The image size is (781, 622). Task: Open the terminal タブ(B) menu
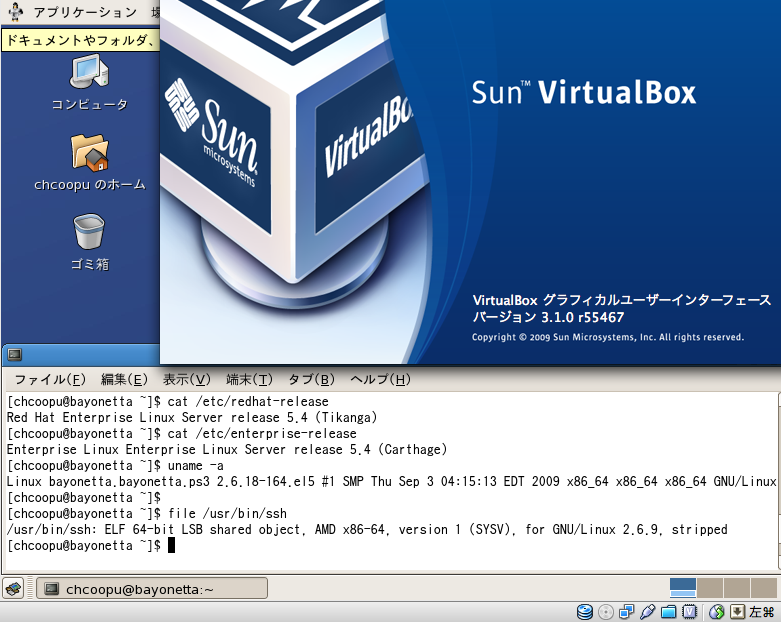tap(312, 379)
